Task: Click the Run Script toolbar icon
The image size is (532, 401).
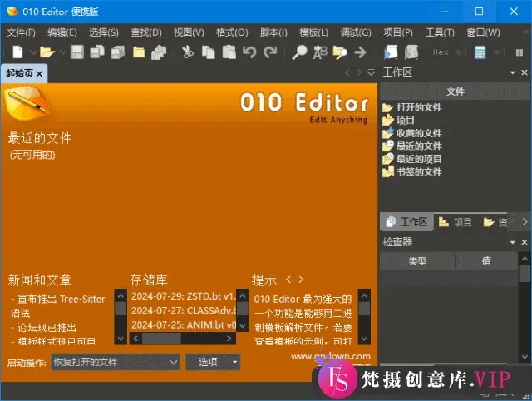Action: click(x=391, y=52)
